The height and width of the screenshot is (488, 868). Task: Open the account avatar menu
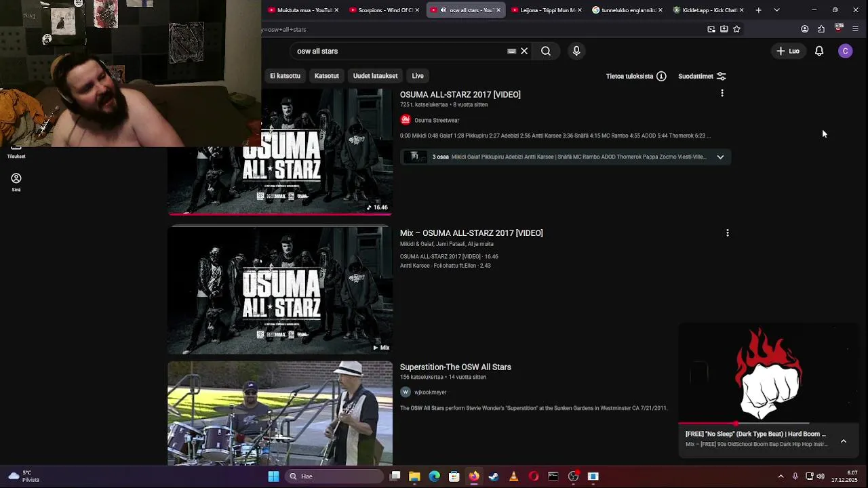tap(845, 51)
